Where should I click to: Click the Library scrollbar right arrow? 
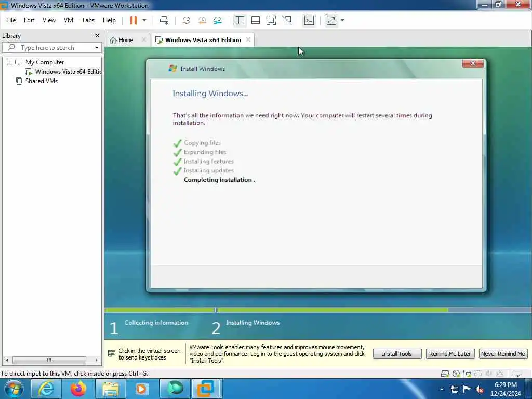[x=96, y=360]
